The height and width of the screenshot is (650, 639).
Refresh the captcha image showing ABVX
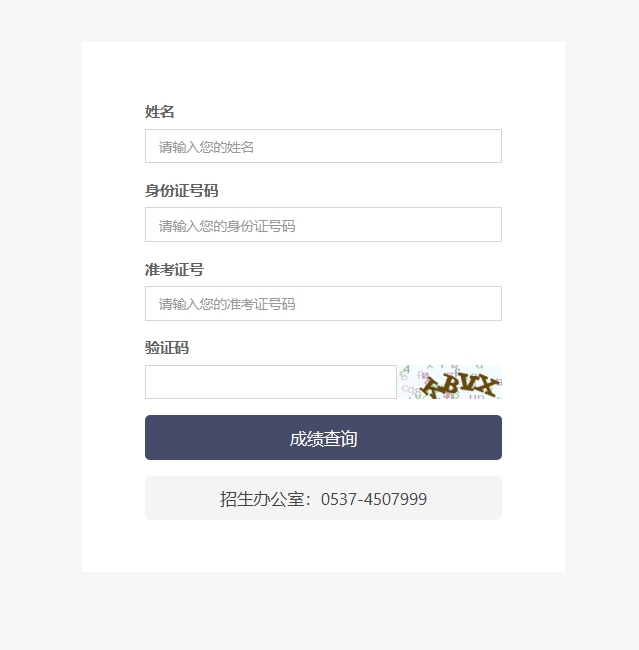(x=450, y=382)
